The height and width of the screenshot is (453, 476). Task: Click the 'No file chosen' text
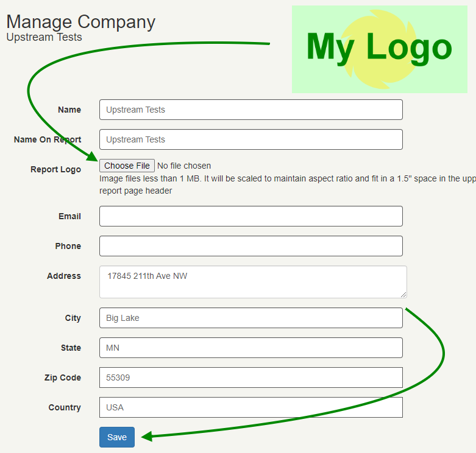[x=184, y=166]
